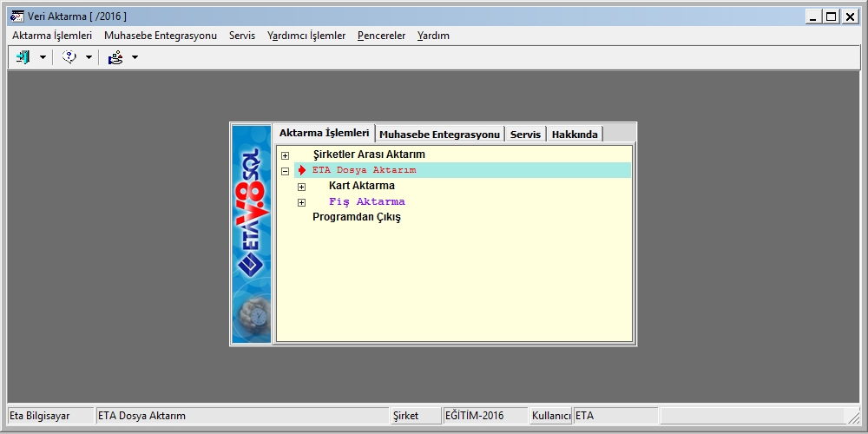868x434 pixels.
Task: Click the help question-mark toolbar icon
Action: [x=69, y=57]
